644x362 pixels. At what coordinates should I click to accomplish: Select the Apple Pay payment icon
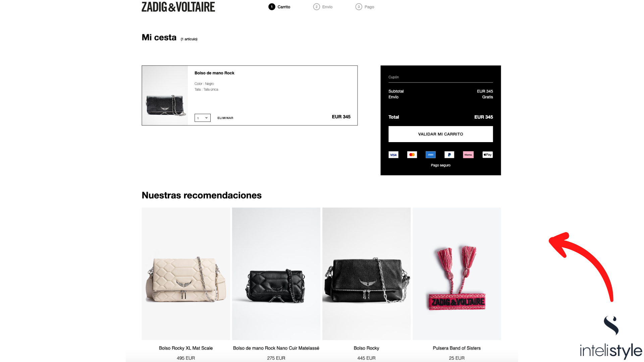(488, 155)
